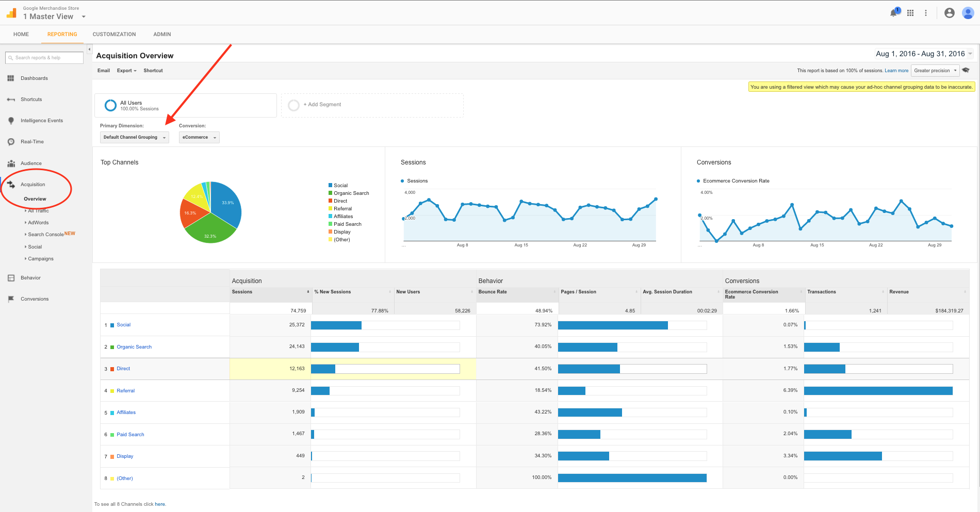This screenshot has height=512, width=980.
Task: Open the date range selector
Action: pos(922,54)
